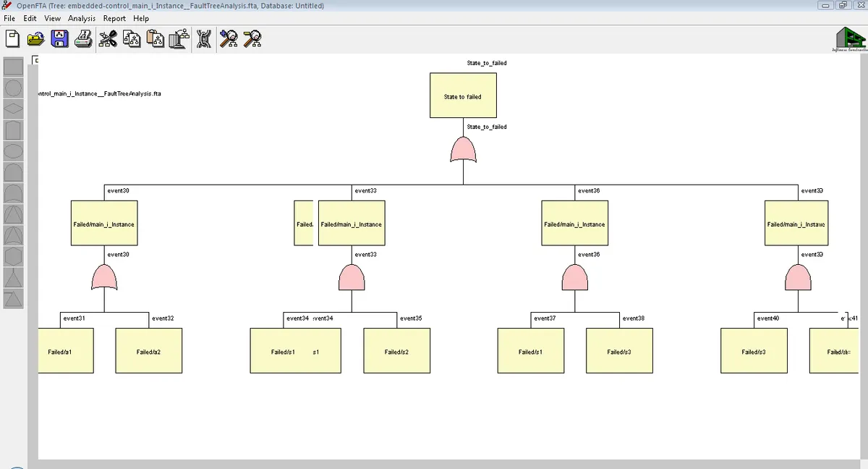Image resolution: width=868 pixels, height=469 pixels.
Task: Print the fault tree via the printer icon
Action: (83, 40)
